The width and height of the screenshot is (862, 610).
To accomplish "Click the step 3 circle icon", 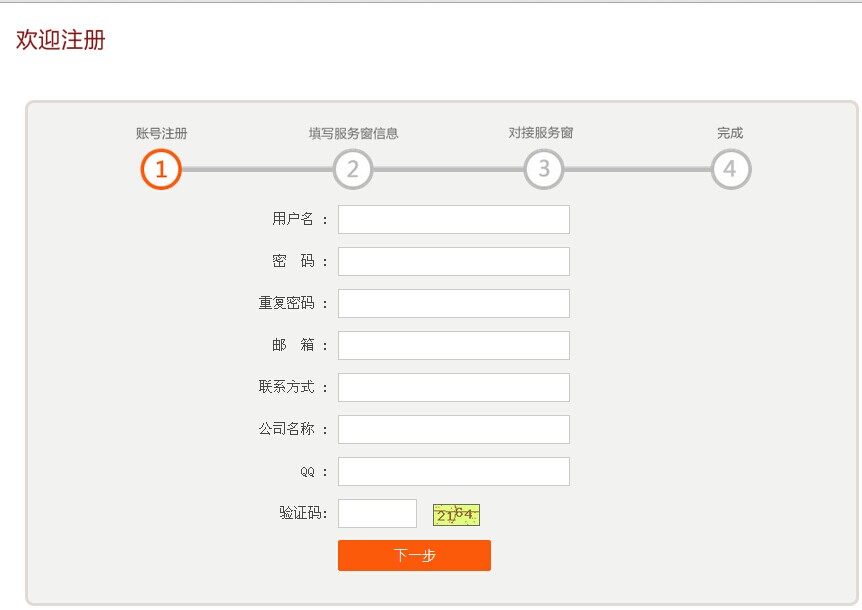I will (x=543, y=169).
